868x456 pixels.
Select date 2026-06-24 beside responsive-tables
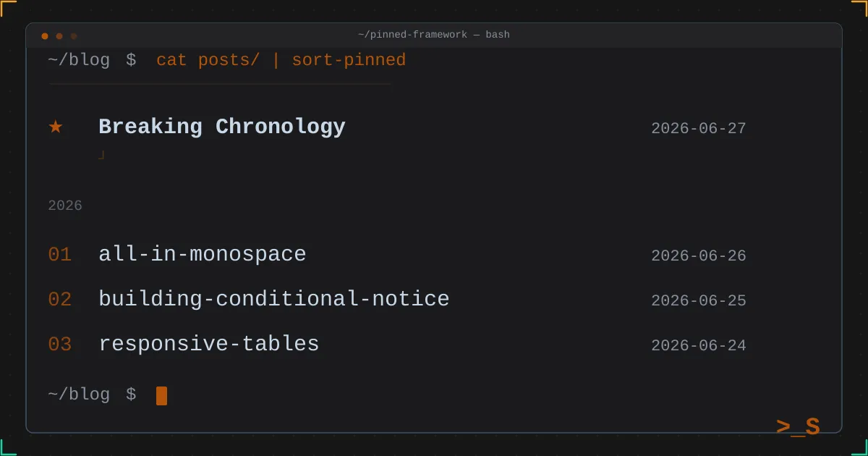click(x=699, y=346)
